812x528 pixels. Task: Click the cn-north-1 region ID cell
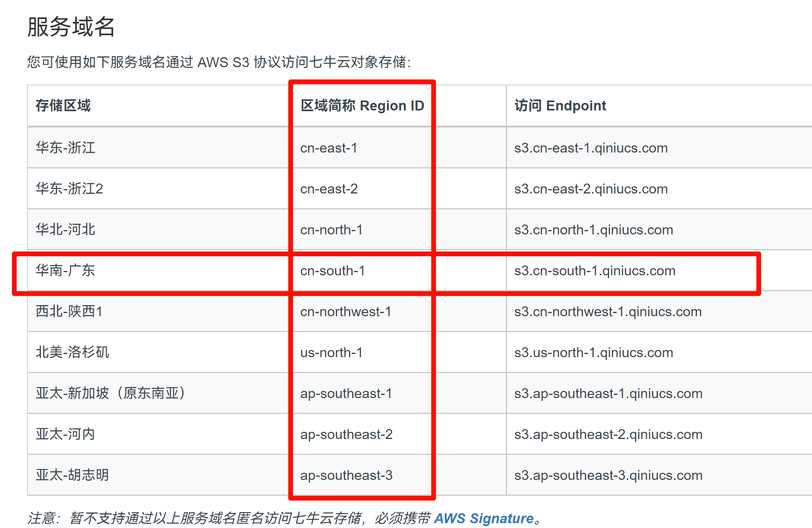coord(331,230)
